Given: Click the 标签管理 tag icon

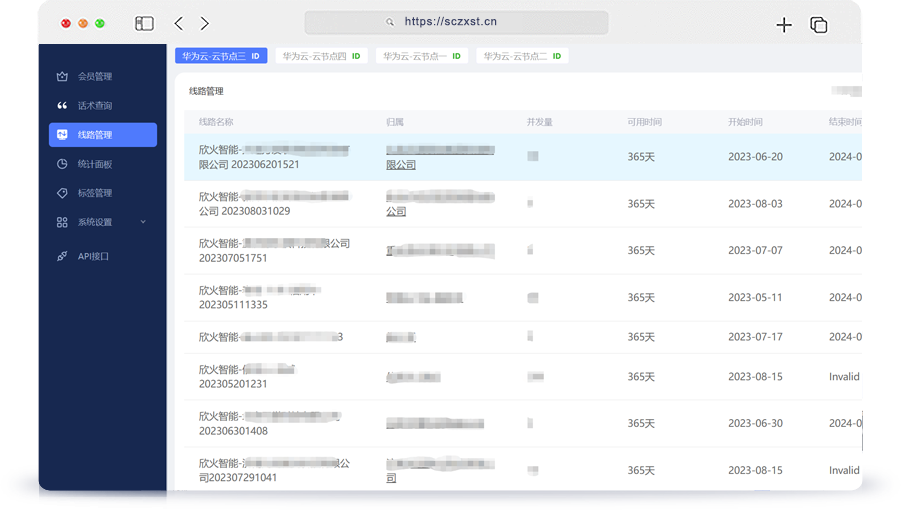Looking at the screenshot, I should point(62,193).
